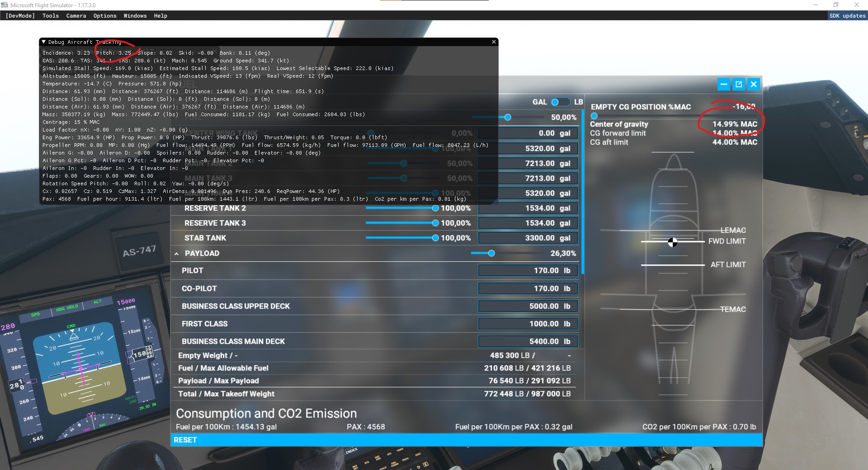This screenshot has height=470, width=868.
Task: Edit the Reserve Tank 2 gallons field
Action: pos(528,208)
